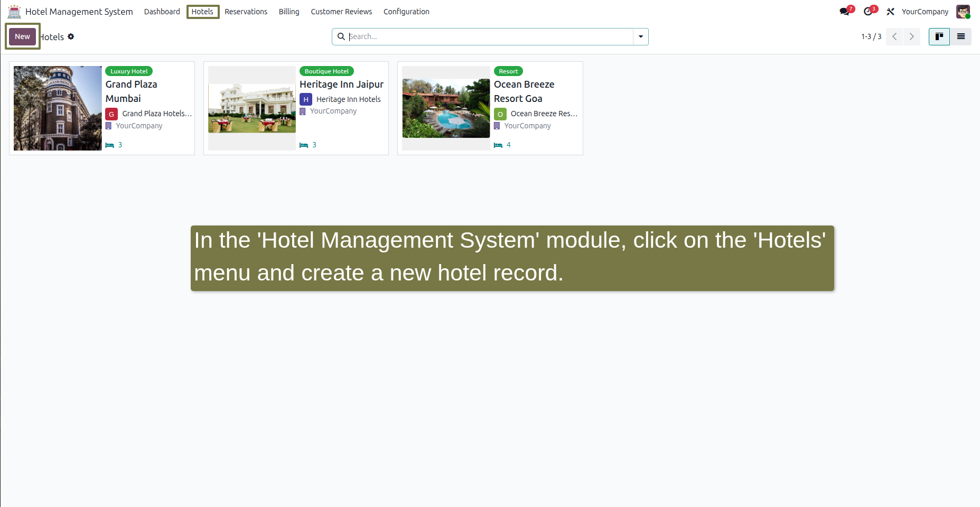Image resolution: width=980 pixels, height=507 pixels.
Task: Click in the Search input field
Action: pos(490,36)
